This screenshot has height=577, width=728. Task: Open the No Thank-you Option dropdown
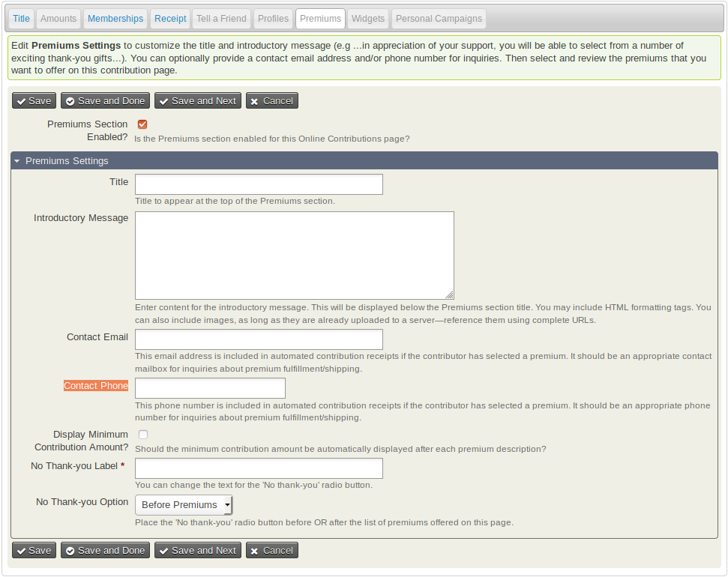coord(184,505)
